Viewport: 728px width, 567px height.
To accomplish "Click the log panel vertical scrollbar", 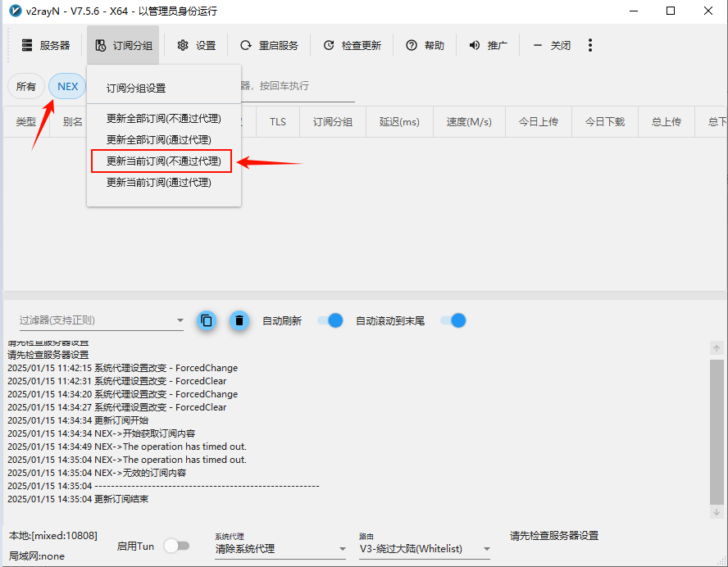I will pyautogui.click(x=717, y=430).
